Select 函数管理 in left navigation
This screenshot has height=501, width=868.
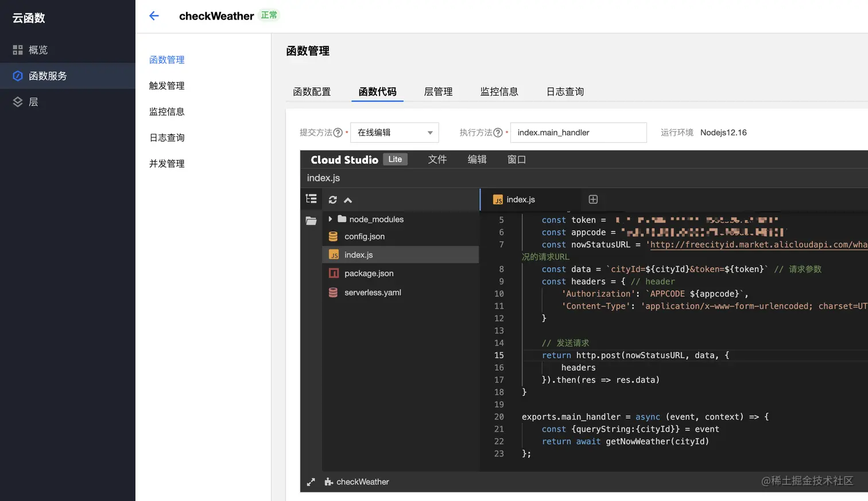[167, 60]
